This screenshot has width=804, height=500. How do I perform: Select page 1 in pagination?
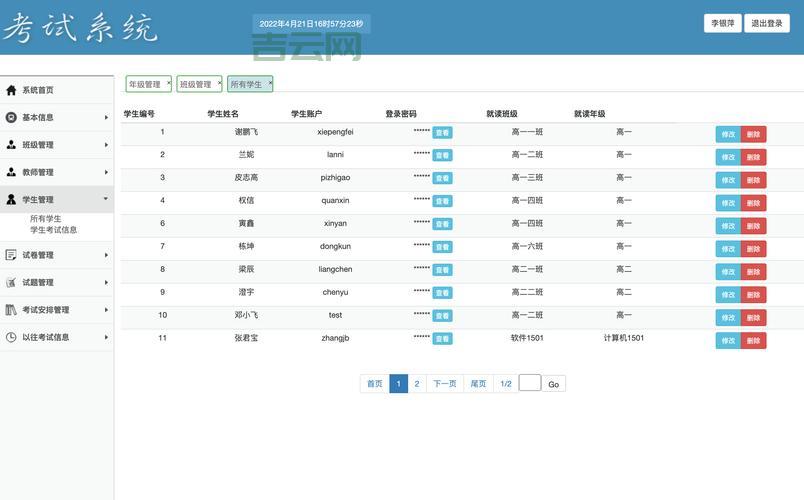coord(398,384)
